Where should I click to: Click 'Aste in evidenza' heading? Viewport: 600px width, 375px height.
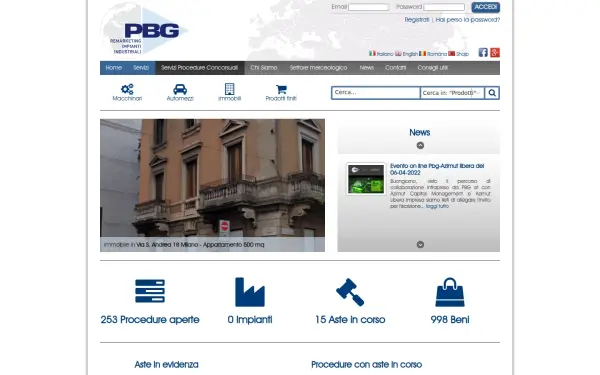point(166,365)
